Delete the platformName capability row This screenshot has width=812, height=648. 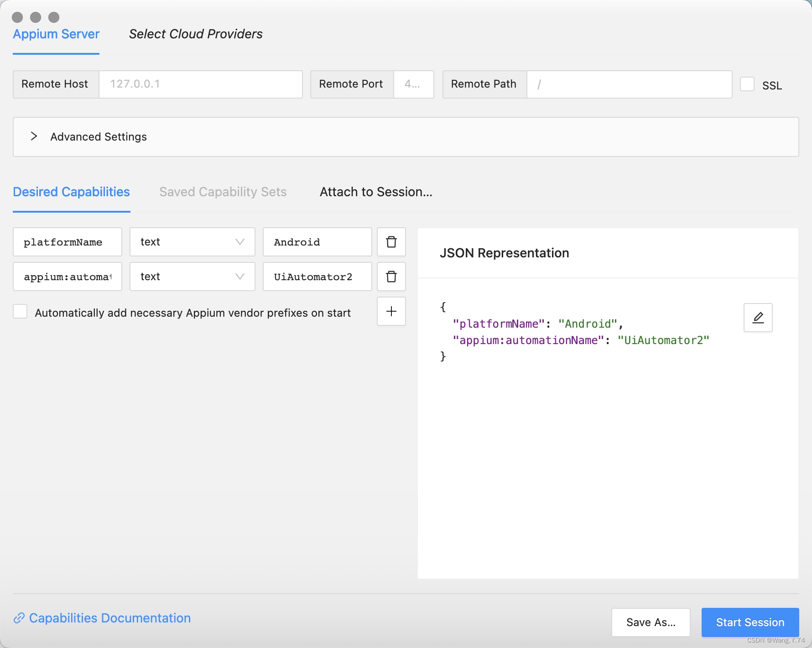[x=391, y=242]
